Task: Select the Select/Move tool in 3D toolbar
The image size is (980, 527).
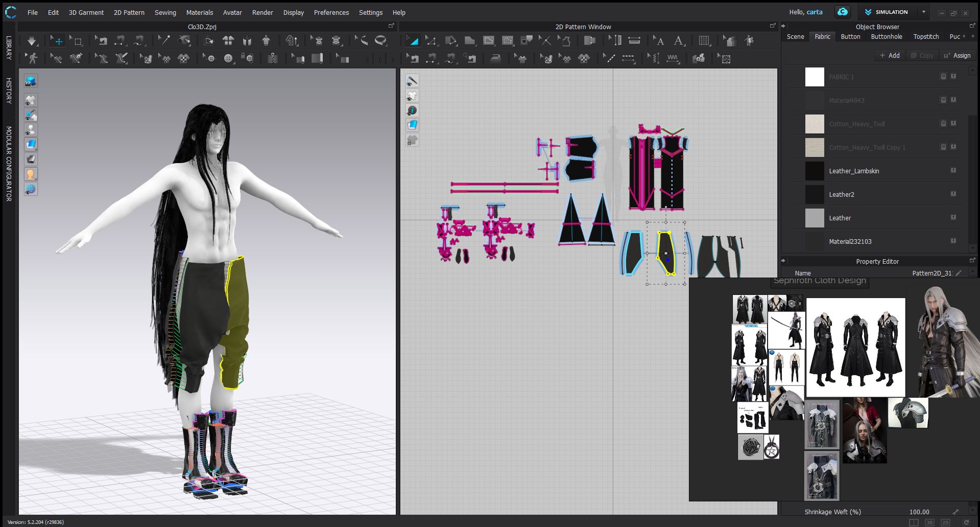Action: (x=57, y=41)
